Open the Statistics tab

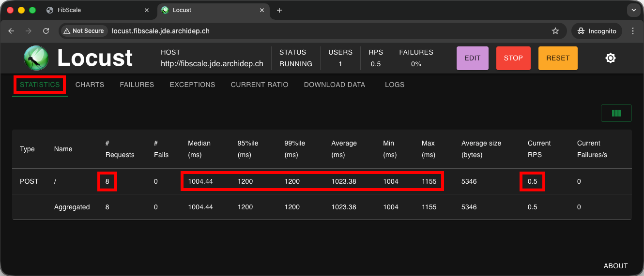click(x=40, y=85)
